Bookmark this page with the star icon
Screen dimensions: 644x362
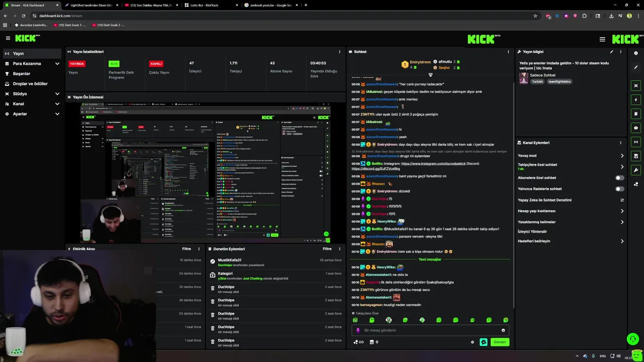[x=535, y=16]
